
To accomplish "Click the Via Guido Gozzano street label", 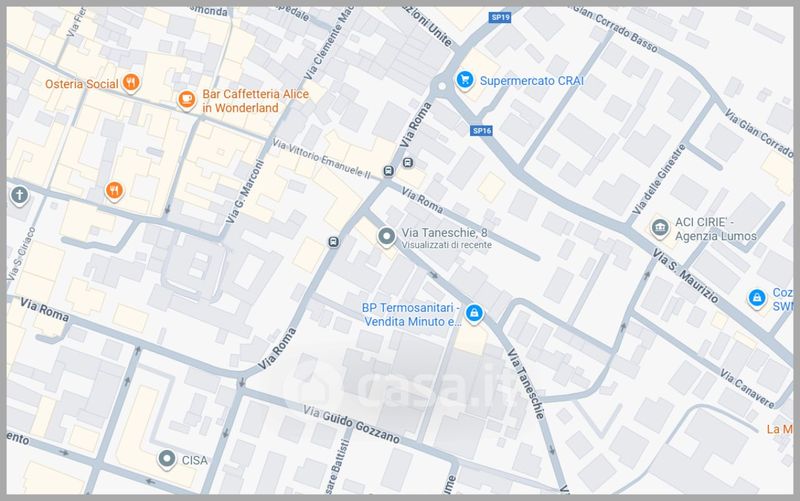I will tap(351, 424).
